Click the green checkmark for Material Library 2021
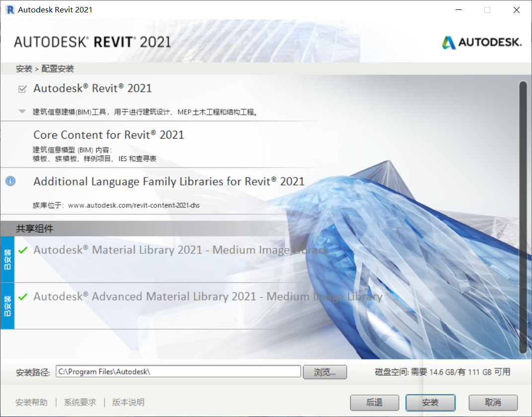The image size is (532, 417). [23, 250]
